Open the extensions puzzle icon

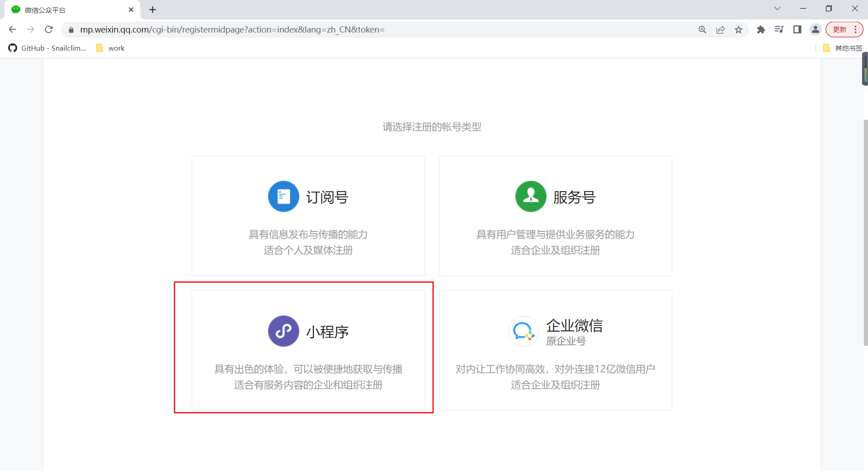click(x=761, y=29)
